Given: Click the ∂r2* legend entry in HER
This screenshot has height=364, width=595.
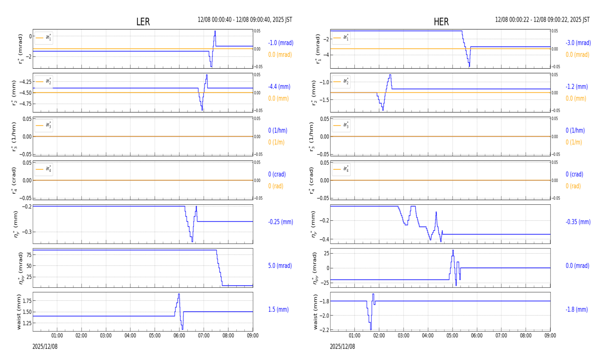Looking at the screenshot, I should click(341, 81).
